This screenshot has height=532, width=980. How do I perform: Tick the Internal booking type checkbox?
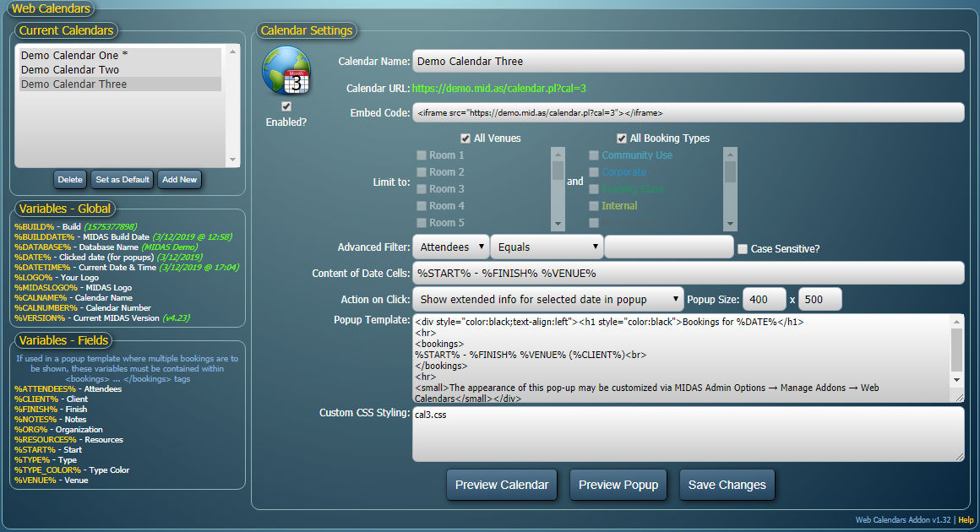[594, 206]
